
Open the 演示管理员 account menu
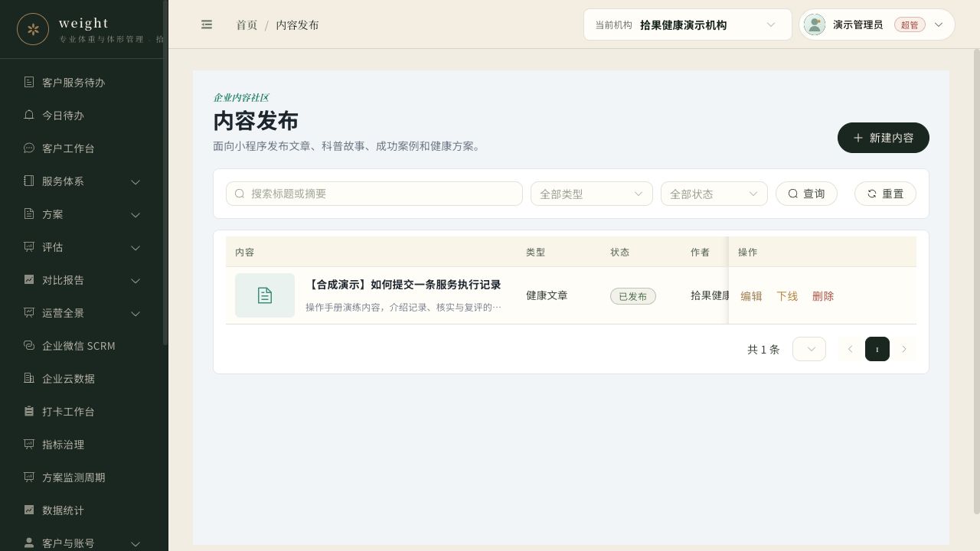(x=877, y=24)
